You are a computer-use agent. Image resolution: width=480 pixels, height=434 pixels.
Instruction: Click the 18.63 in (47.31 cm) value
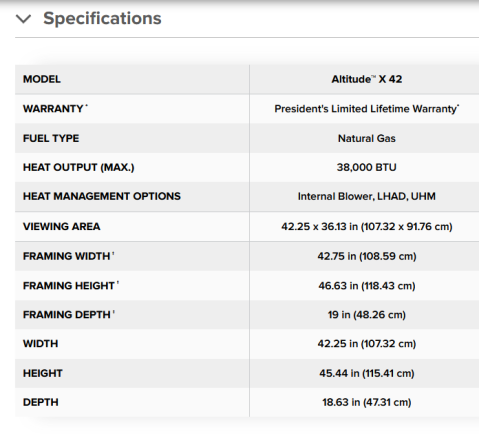[367, 402]
